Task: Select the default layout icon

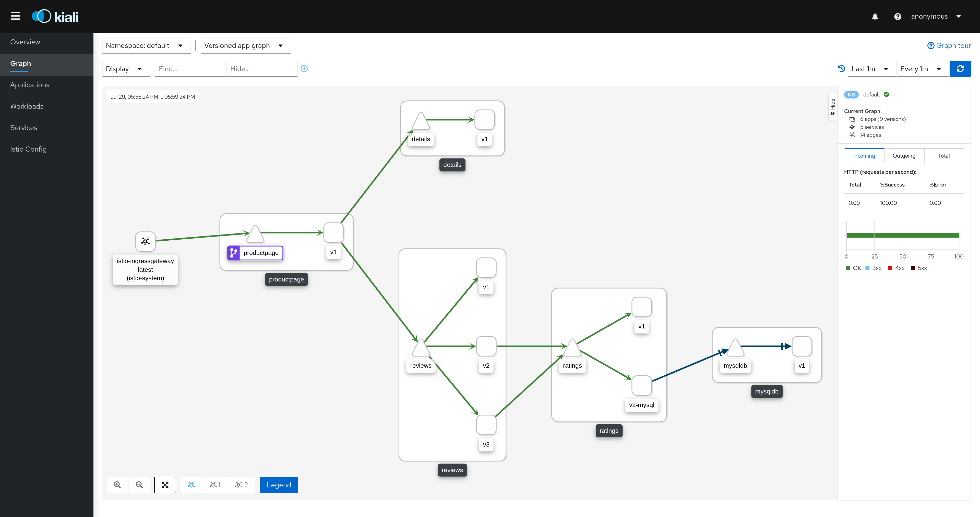Action: pos(191,485)
